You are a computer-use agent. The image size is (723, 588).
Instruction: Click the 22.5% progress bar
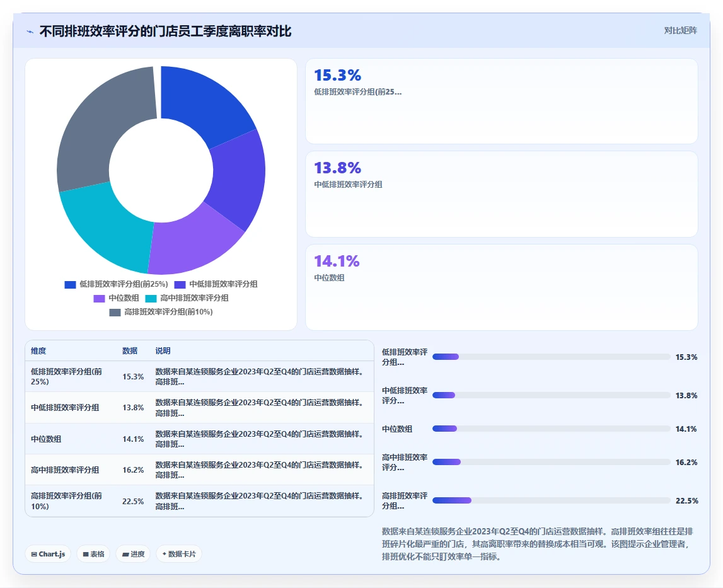pyautogui.click(x=551, y=500)
